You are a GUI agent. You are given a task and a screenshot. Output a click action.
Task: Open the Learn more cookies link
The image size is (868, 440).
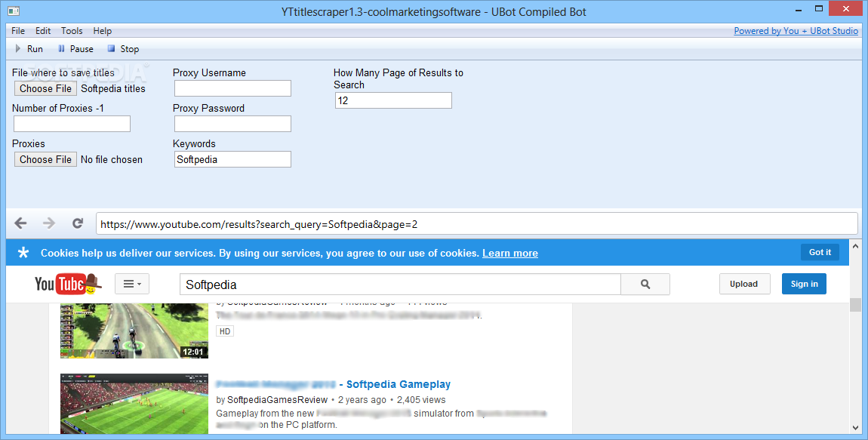point(509,253)
